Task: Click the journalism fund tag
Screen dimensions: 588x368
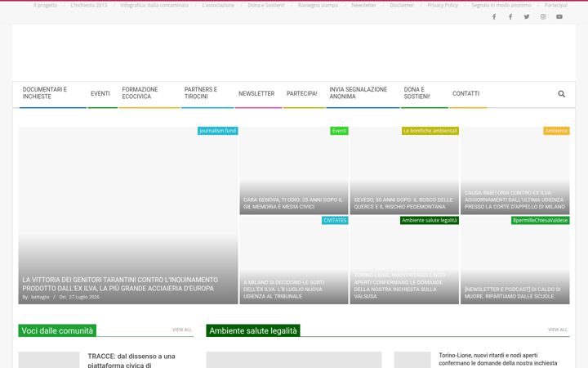Action: (x=217, y=131)
